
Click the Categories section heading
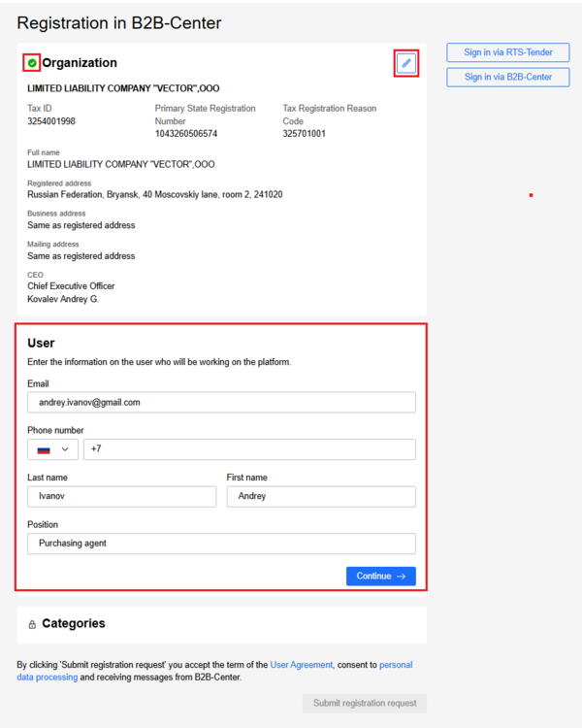tap(74, 623)
